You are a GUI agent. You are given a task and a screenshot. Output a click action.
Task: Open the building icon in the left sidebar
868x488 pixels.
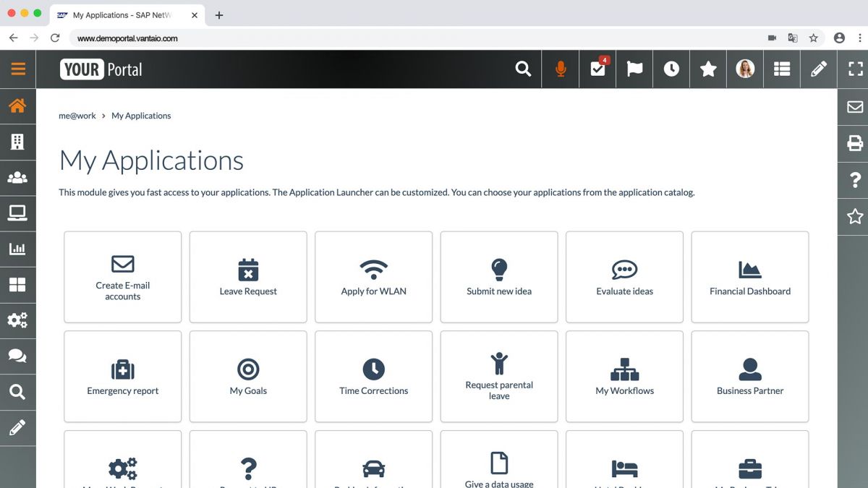coord(17,142)
